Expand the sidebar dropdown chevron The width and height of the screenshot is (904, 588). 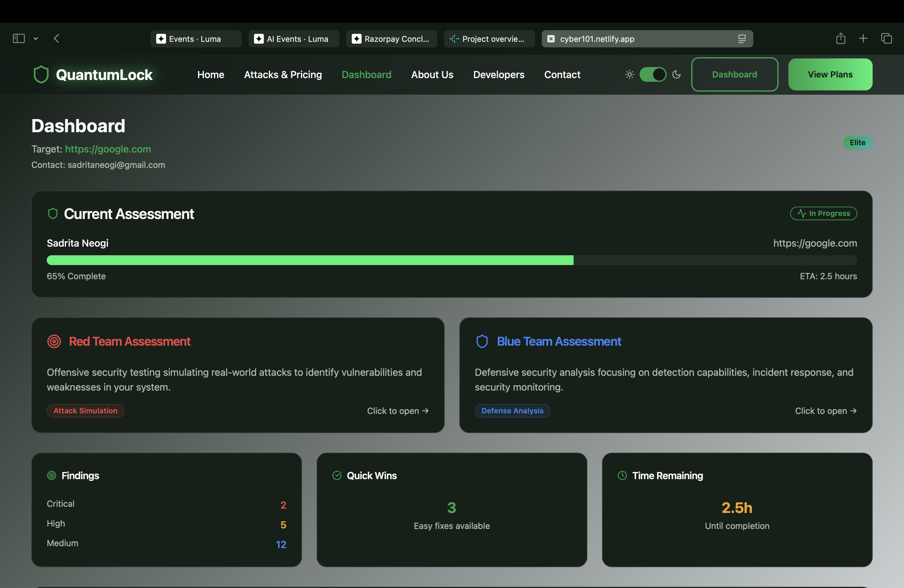click(x=36, y=39)
